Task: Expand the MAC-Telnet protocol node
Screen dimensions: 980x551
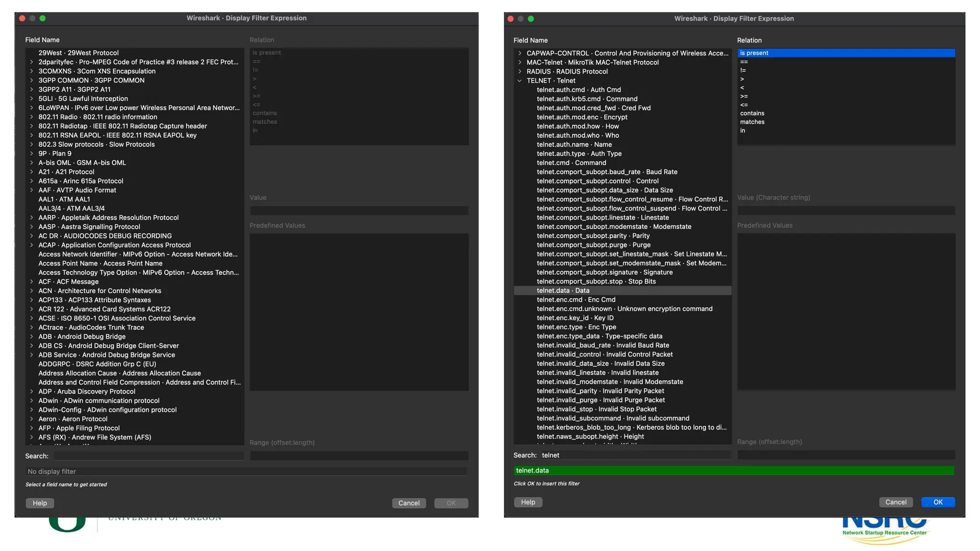Action: point(520,63)
